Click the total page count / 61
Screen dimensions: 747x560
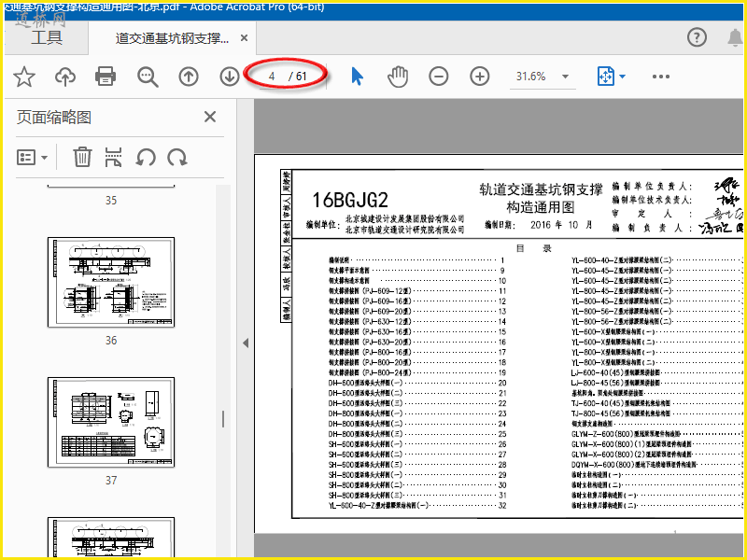298,77
